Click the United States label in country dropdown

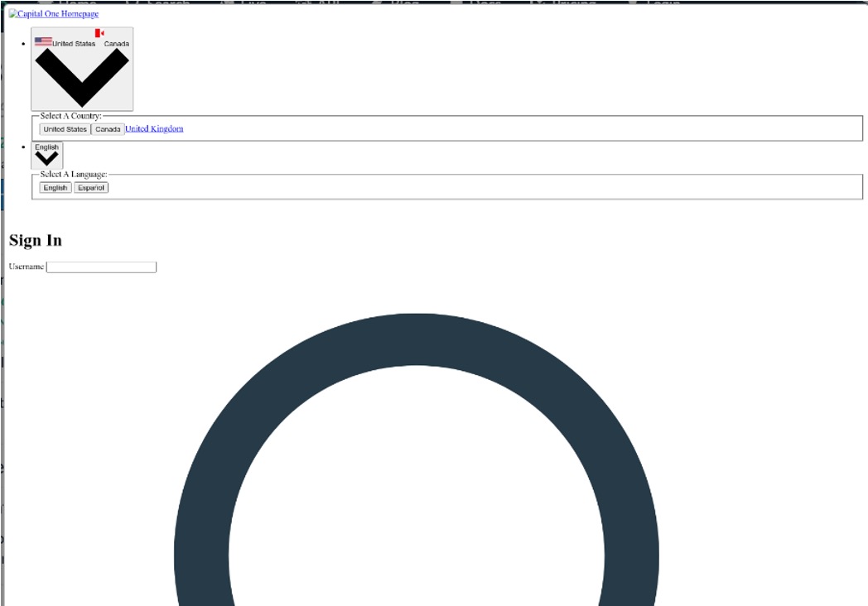tap(74, 44)
